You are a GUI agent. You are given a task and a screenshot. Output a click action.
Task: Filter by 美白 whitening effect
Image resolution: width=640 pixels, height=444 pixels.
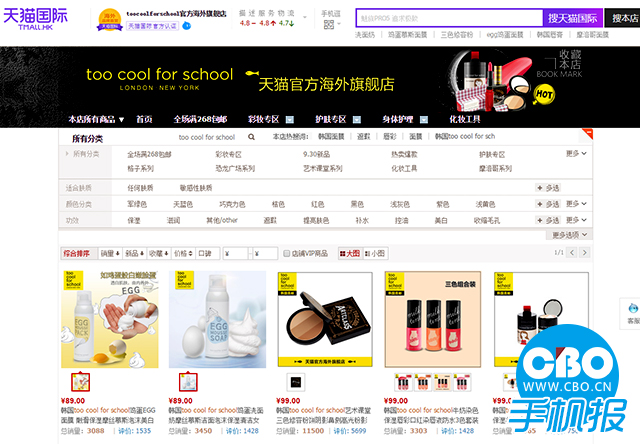(441, 220)
